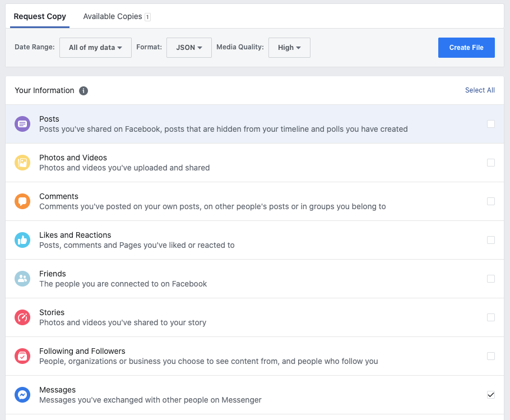This screenshot has width=510, height=420.
Task: Select the Friends checkbox
Action: (x=491, y=279)
